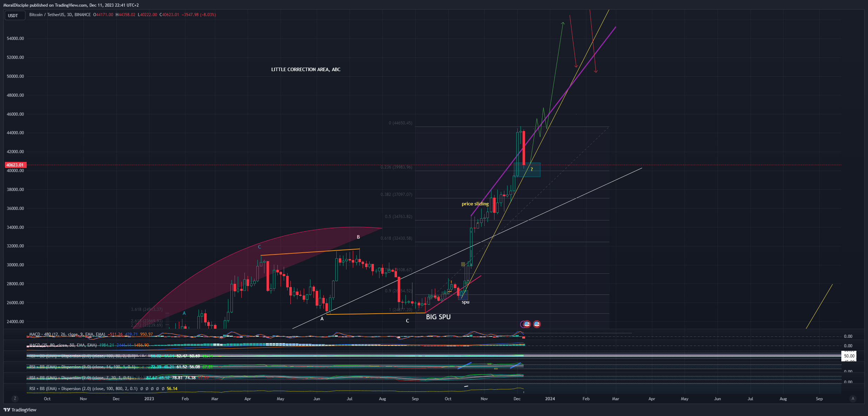Click the change value −3547.98 (−8.03%)

(199, 15)
